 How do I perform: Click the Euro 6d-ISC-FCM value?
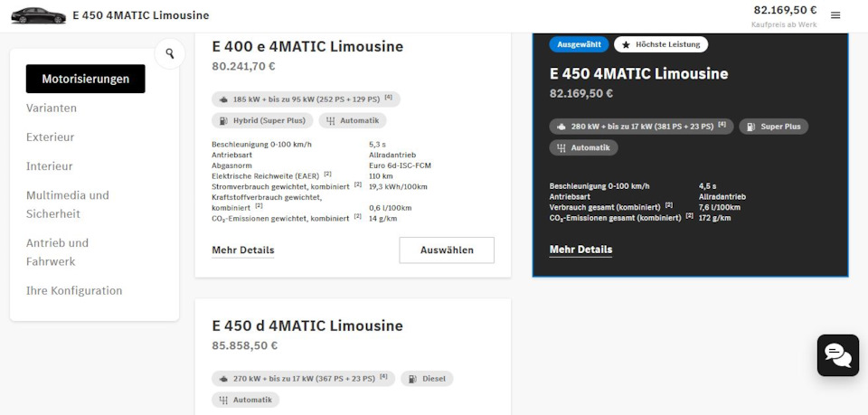(400, 165)
